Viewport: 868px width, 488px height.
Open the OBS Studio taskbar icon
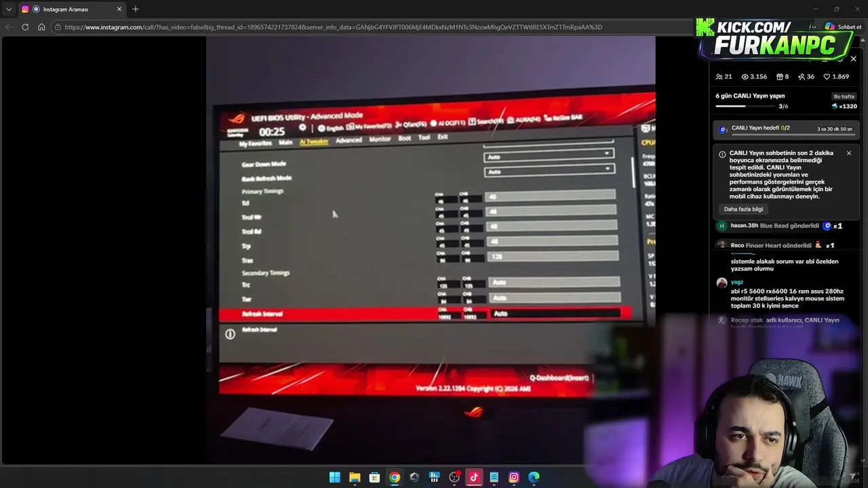tap(454, 477)
